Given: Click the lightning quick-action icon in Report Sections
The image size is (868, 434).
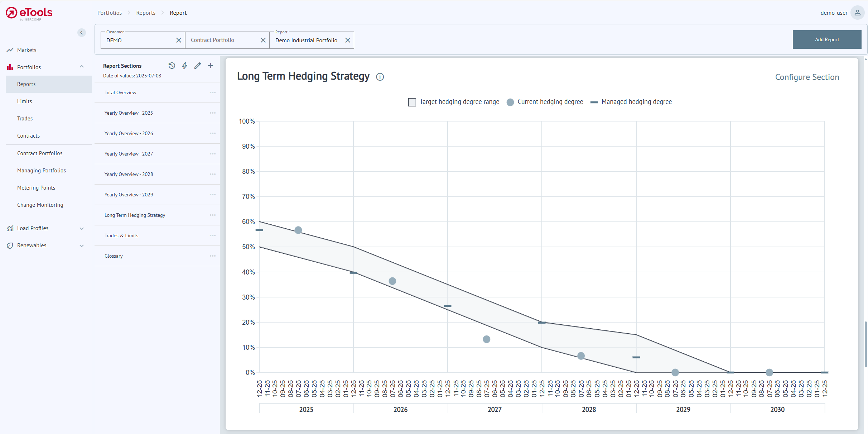Looking at the screenshot, I should coord(184,66).
